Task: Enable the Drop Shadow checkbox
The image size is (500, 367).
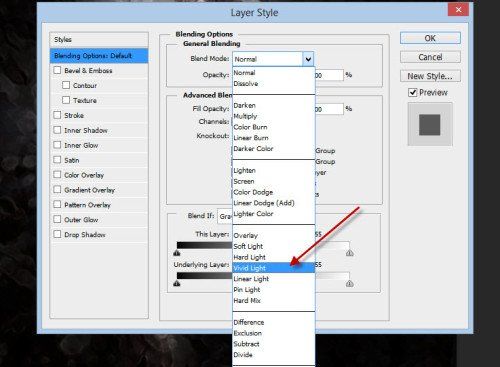Action: pyautogui.click(x=57, y=234)
